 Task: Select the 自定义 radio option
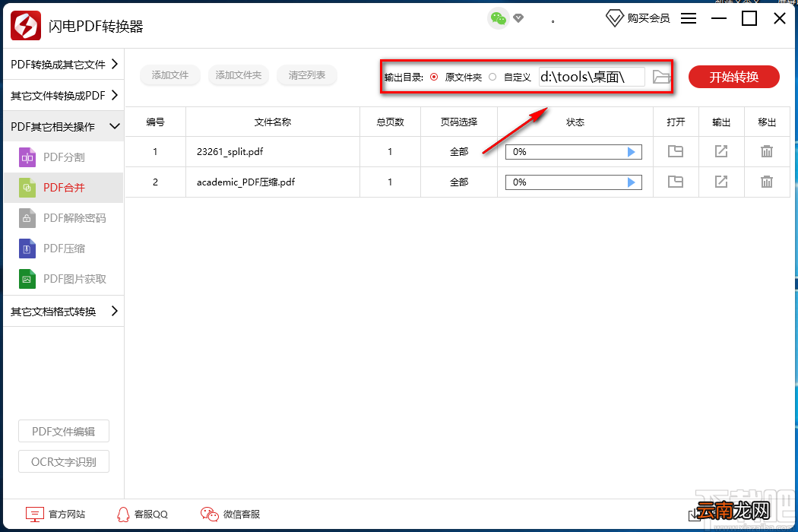[492, 77]
